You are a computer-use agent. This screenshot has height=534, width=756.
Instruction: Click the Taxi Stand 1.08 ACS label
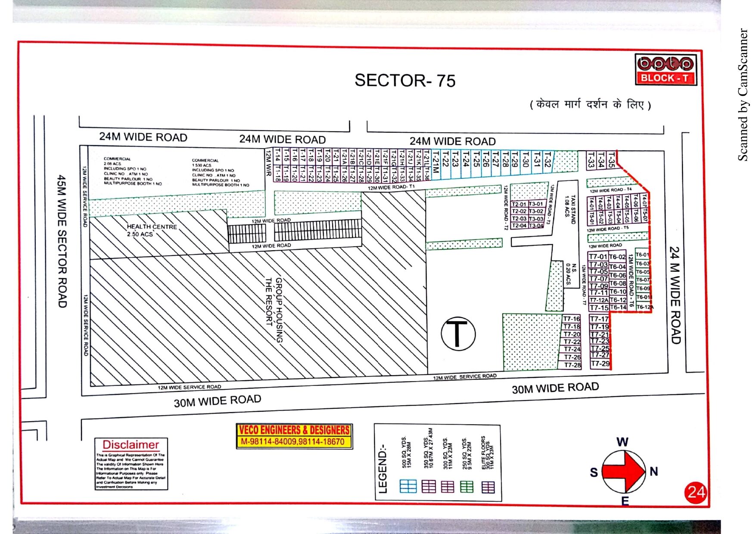tap(570, 209)
